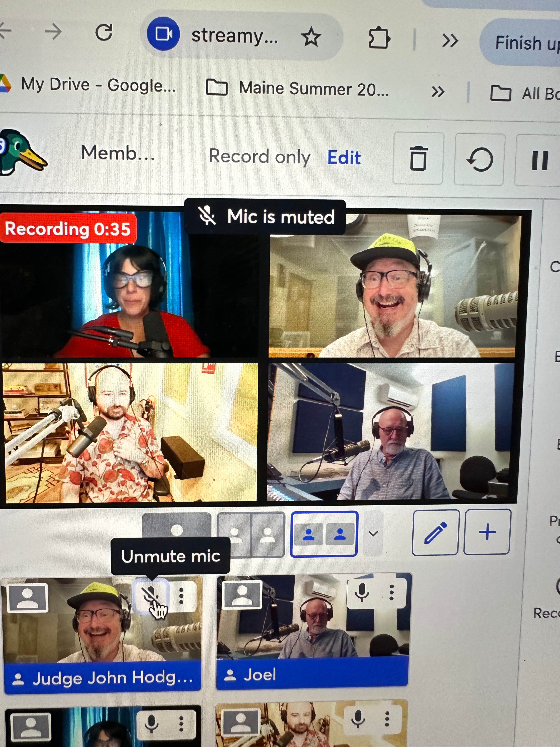Click the camera site icon in address bar

(x=163, y=34)
